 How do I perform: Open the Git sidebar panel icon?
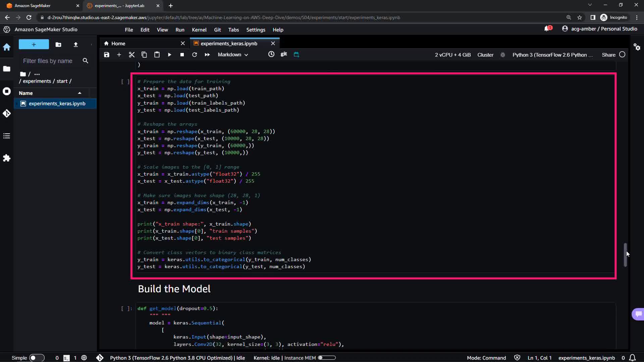7,114
